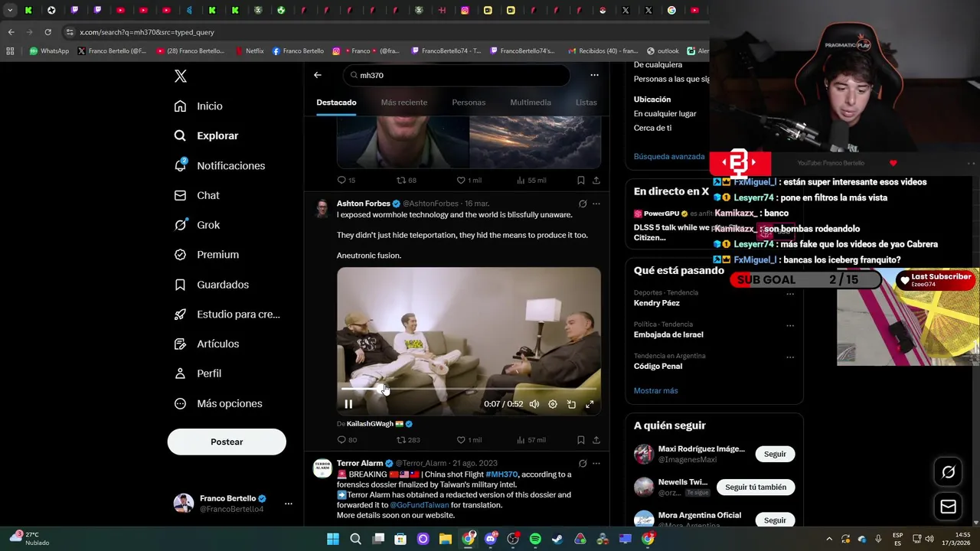
Task: Switch to Multimedia tab
Action: click(x=531, y=103)
